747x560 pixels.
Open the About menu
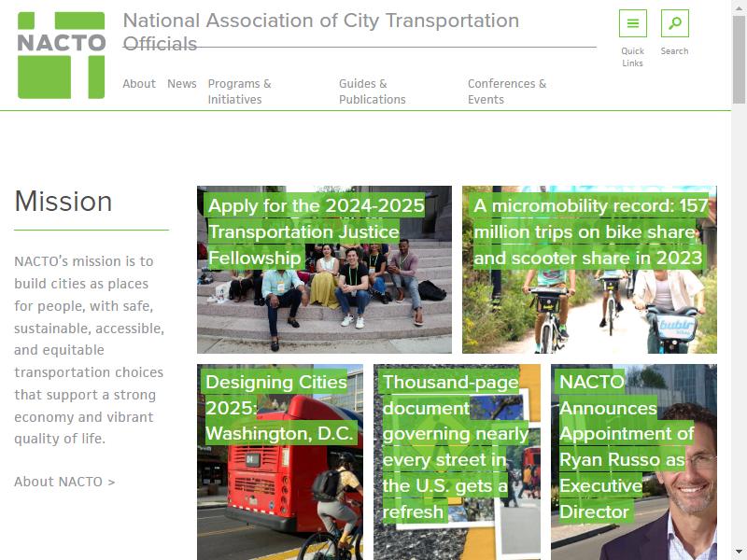click(x=139, y=84)
